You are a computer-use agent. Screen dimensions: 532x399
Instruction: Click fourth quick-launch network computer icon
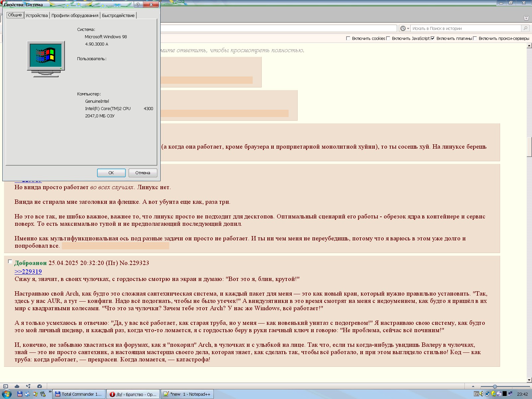pyautogui.click(x=43, y=394)
